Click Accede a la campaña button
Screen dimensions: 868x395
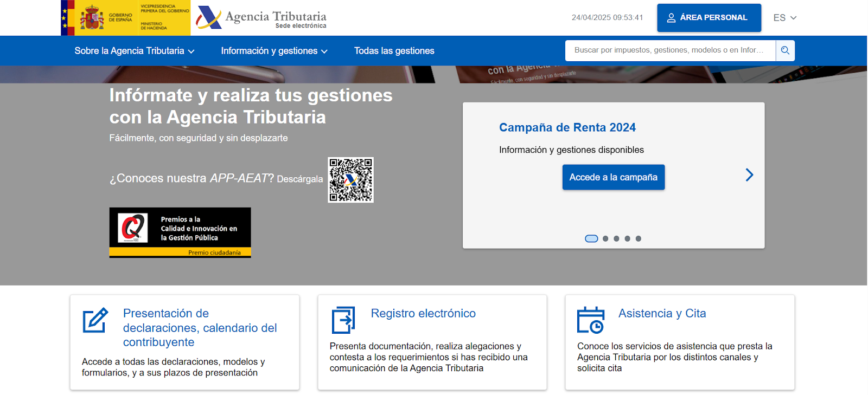point(614,177)
